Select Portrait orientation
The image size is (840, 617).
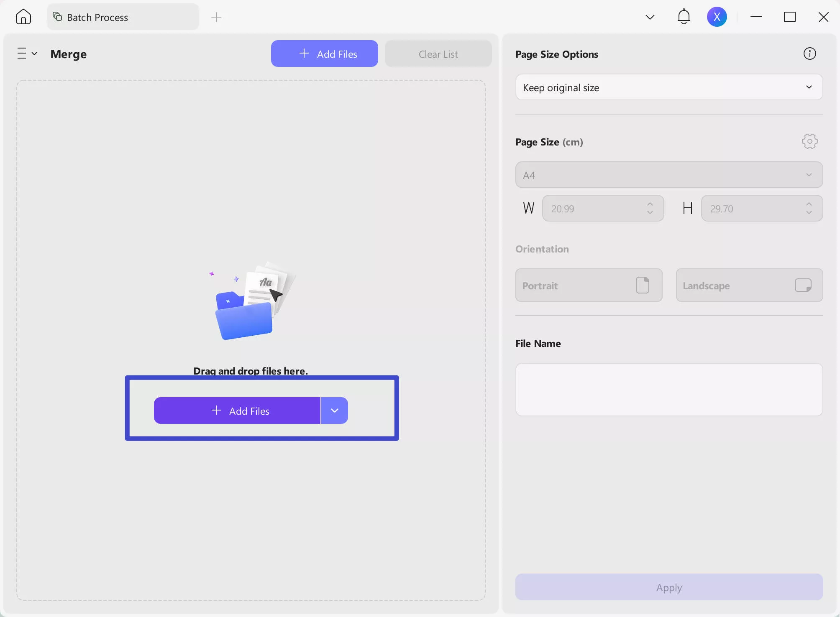coord(588,285)
